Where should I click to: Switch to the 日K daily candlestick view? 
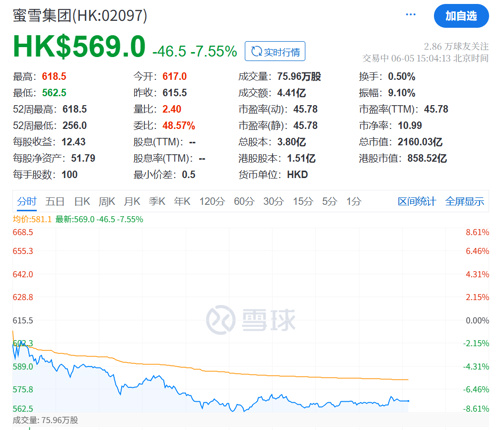(x=82, y=201)
